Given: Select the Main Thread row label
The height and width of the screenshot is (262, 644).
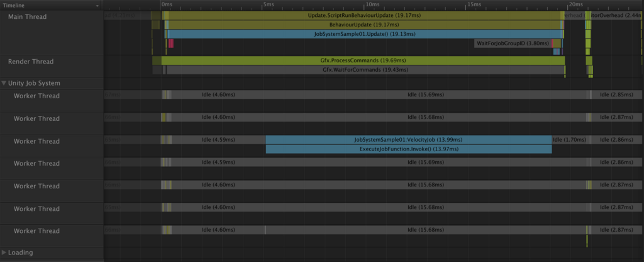Looking at the screenshot, I should point(27,16).
